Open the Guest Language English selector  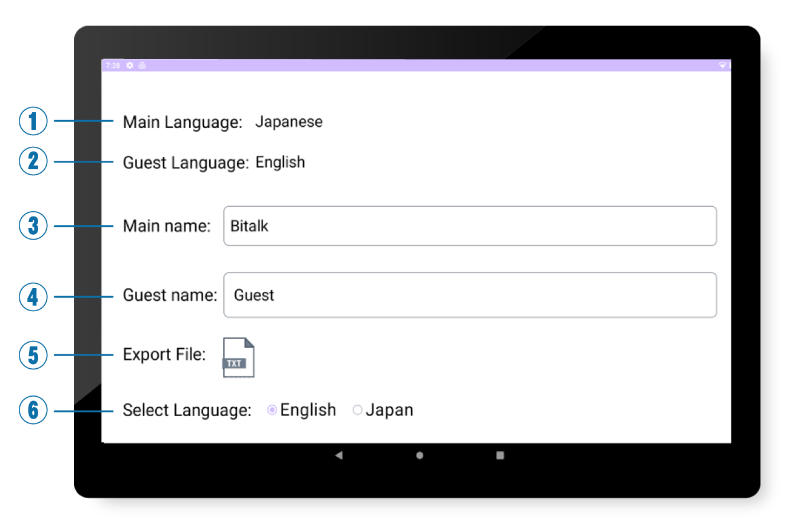(280, 162)
